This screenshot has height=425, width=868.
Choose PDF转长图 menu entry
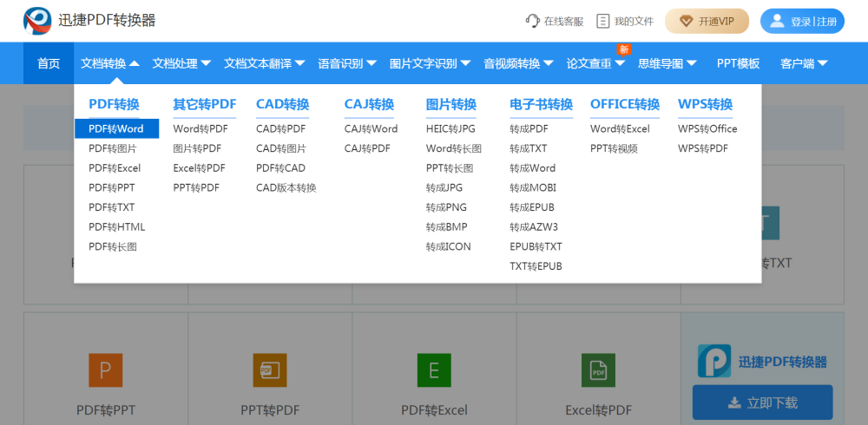click(x=112, y=247)
